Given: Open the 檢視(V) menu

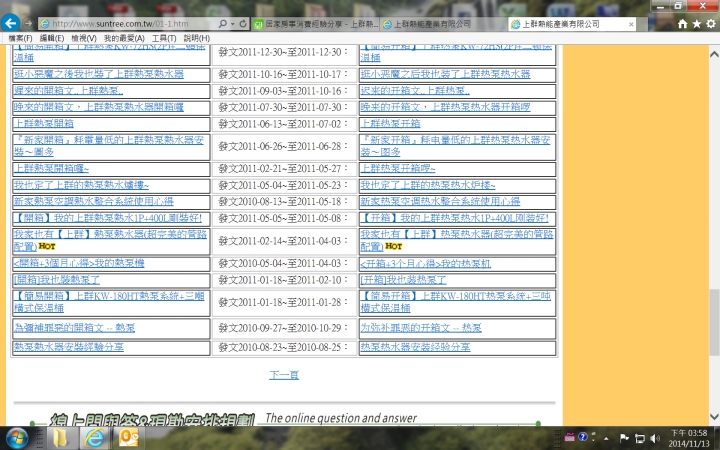Looking at the screenshot, I should pos(84,38).
